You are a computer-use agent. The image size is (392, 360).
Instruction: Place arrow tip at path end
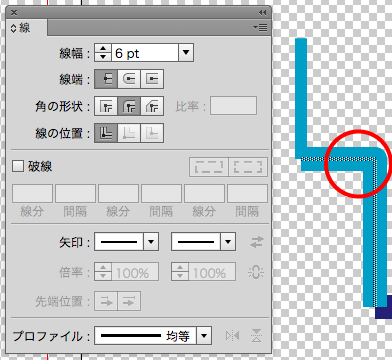coord(129,301)
